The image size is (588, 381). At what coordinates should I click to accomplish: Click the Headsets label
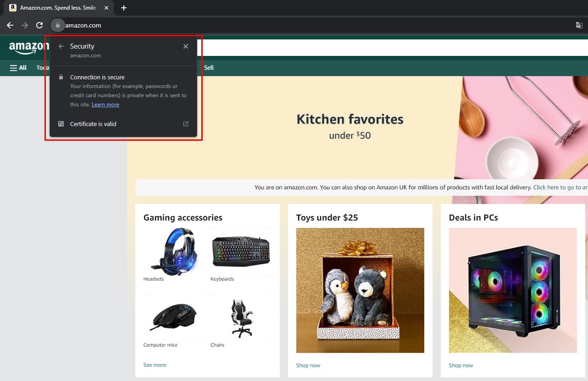[x=154, y=279]
